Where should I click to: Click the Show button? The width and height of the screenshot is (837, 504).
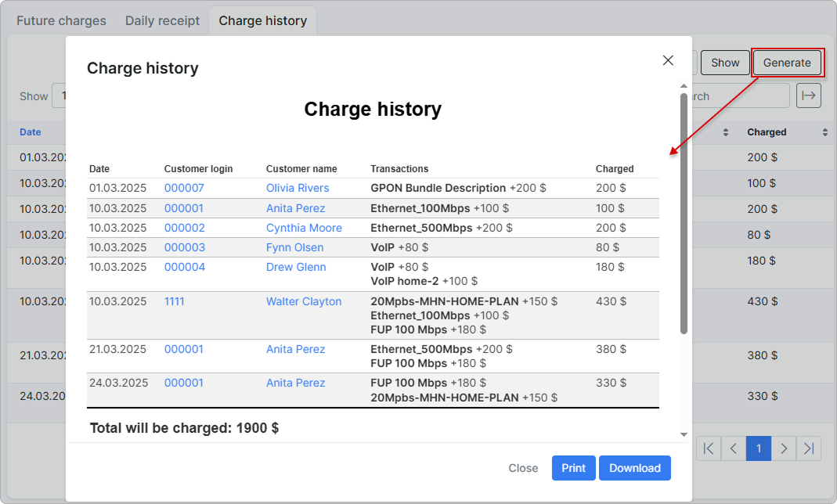(x=725, y=63)
